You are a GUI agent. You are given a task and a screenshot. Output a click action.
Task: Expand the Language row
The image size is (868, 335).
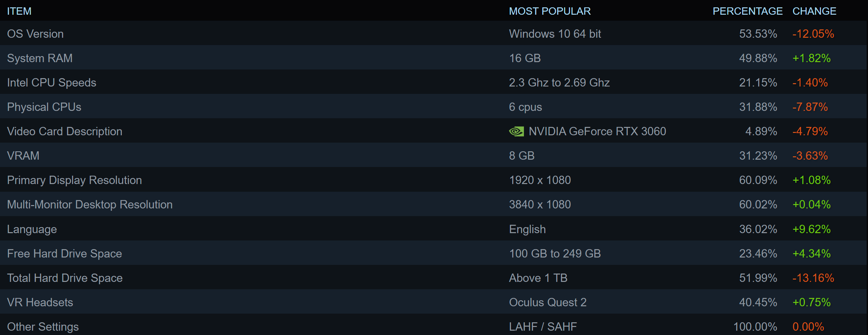[32, 229]
